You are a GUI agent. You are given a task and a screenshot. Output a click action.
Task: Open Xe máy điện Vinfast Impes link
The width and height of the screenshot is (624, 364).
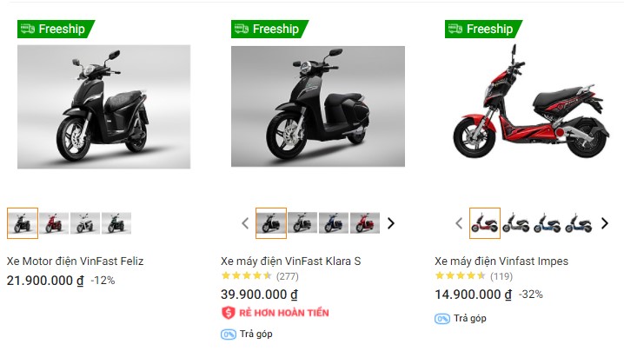point(501,261)
